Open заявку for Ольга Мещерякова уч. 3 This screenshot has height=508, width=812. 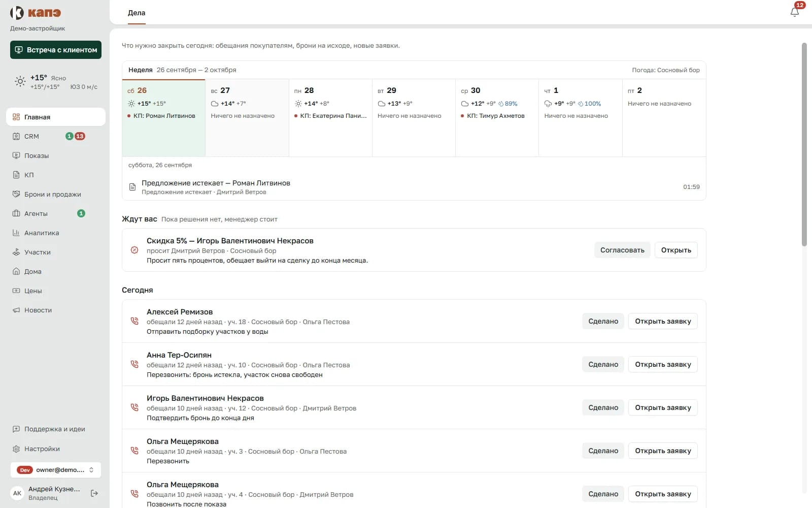tap(663, 451)
